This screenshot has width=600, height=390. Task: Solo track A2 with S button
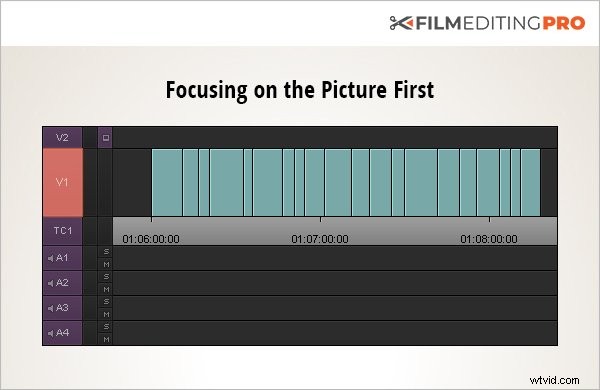click(106, 277)
